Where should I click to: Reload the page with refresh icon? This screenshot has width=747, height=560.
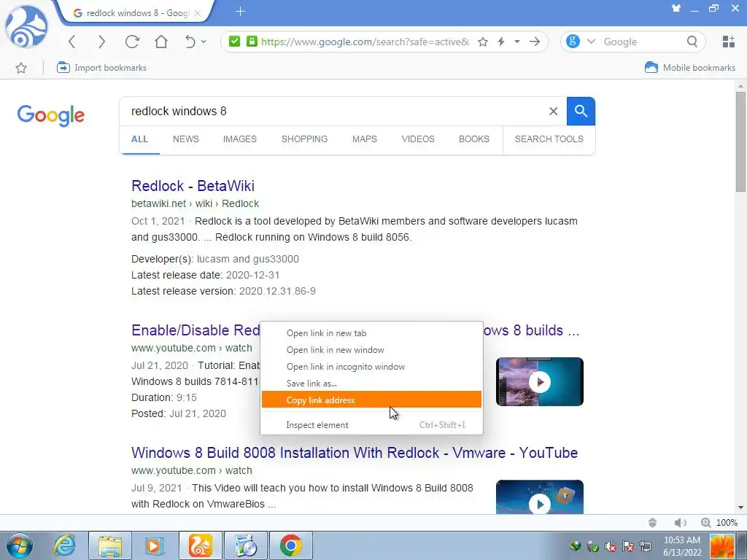[132, 42]
